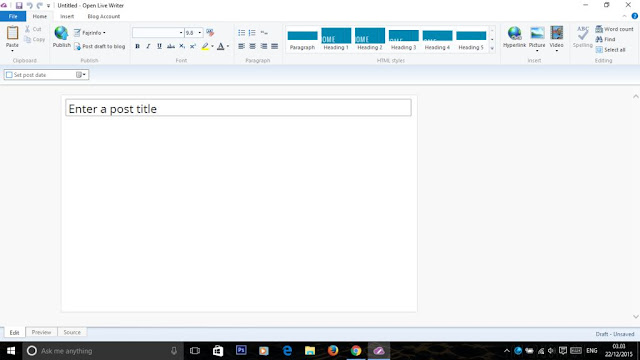
Task: Insert a Video
Action: pyautogui.click(x=557, y=38)
